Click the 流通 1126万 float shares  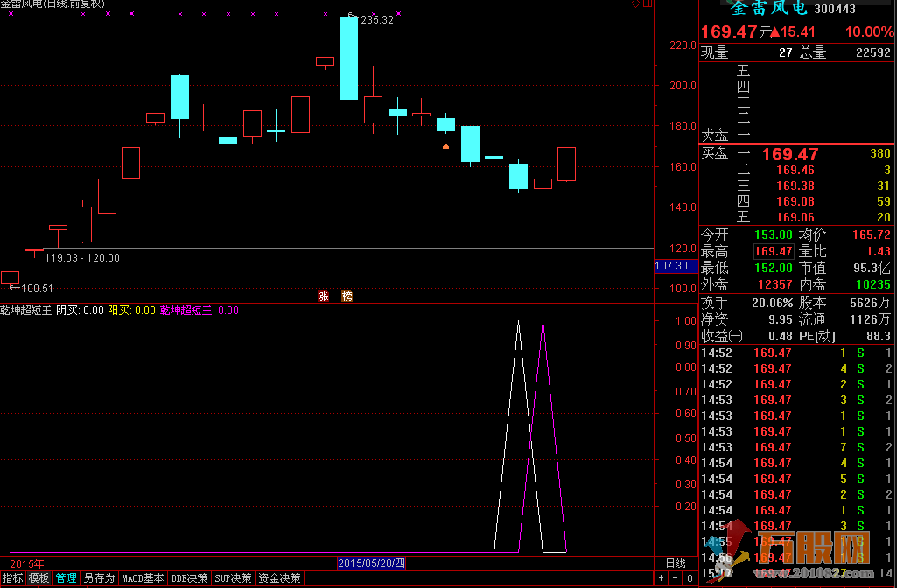[870, 319]
